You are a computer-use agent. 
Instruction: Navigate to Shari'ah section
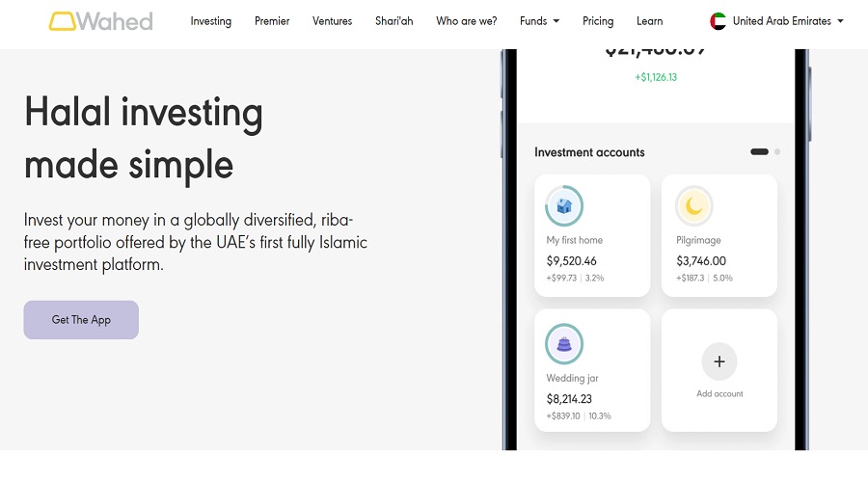[393, 21]
